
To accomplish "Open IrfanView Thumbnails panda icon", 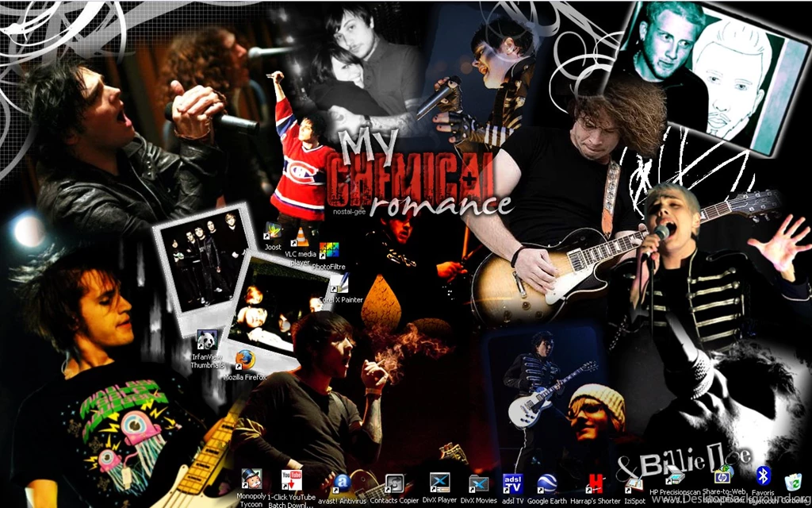I will tap(207, 341).
